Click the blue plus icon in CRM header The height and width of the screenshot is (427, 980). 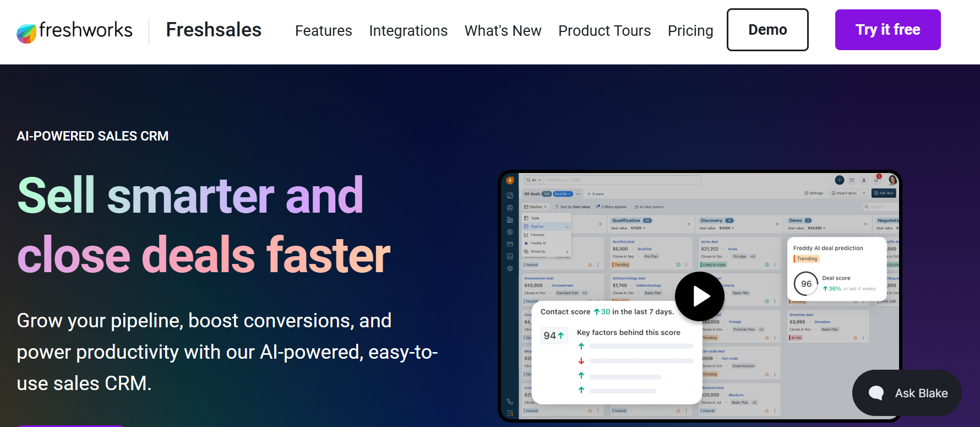point(839,180)
